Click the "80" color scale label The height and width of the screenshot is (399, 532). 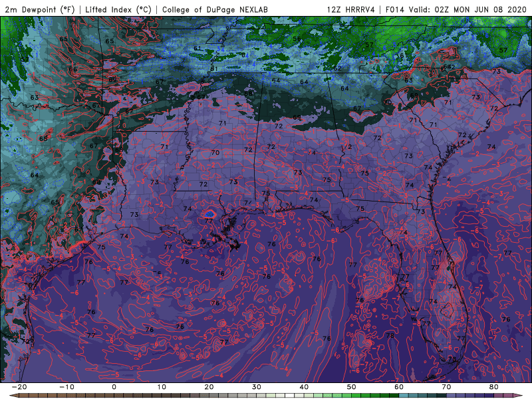(x=494, y=387)
